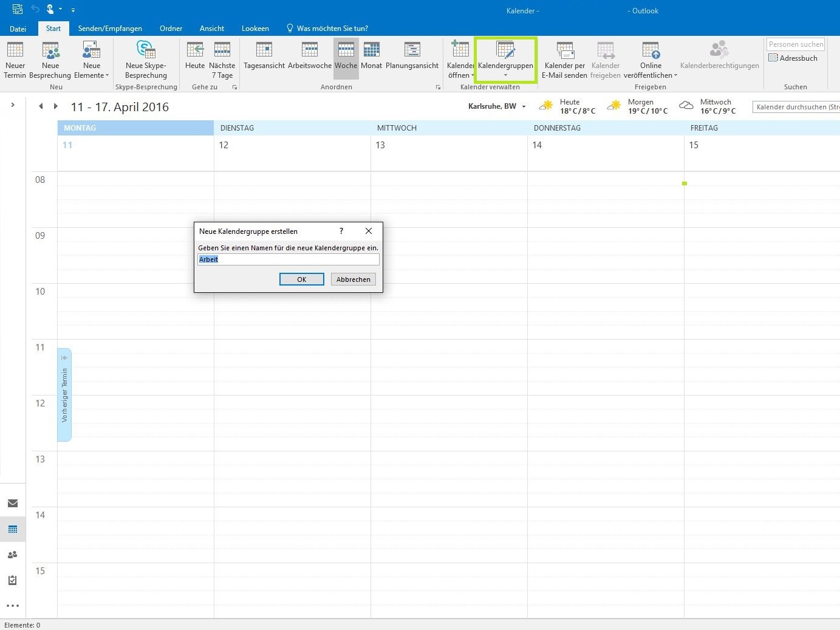Select the Freitag column header
Image resolution: width=840 pixels, height=630 pixels.
(x=762, y=128)
